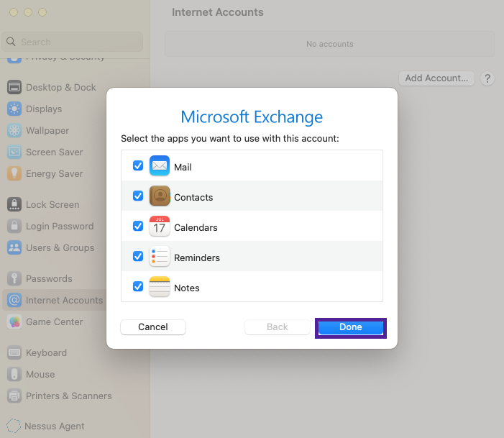Screen dimensions: 504x438
Task: Open help with question mark button
Action: tap(487, 78)
